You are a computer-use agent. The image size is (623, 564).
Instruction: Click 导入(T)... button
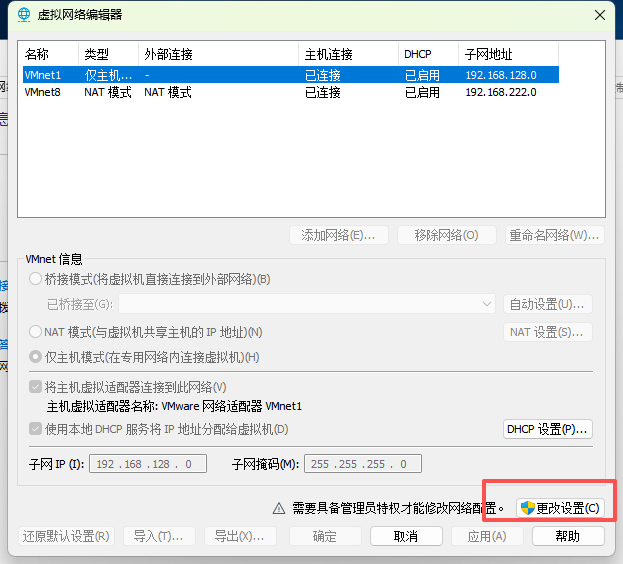(159, 536)
